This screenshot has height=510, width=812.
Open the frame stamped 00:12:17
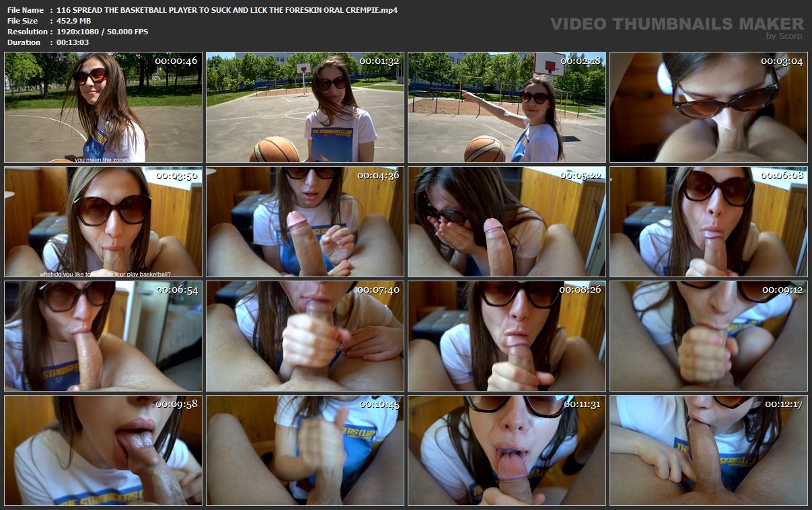tap(708, 451)
